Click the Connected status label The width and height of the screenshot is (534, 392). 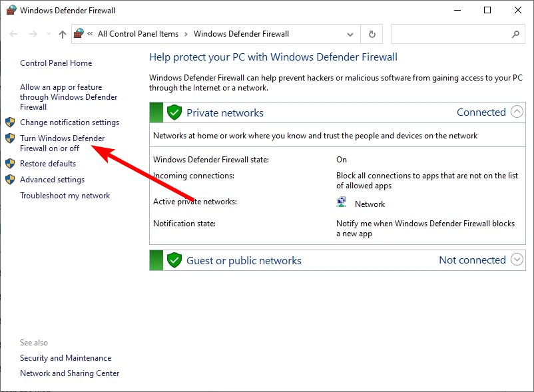tap(481, 112)
